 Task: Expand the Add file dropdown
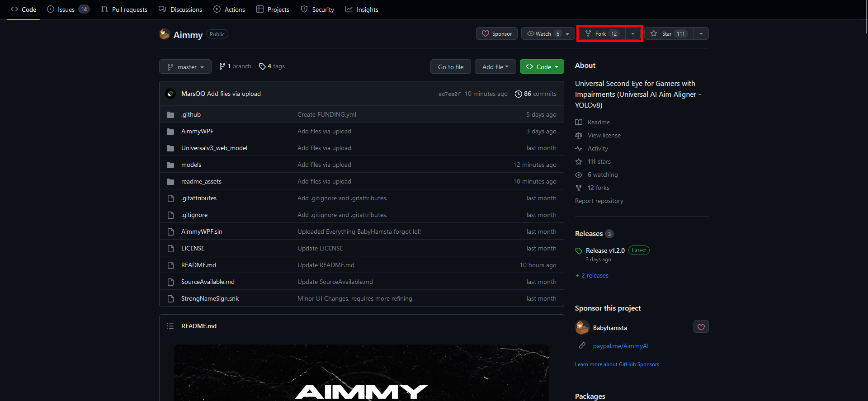click(495, 66)
